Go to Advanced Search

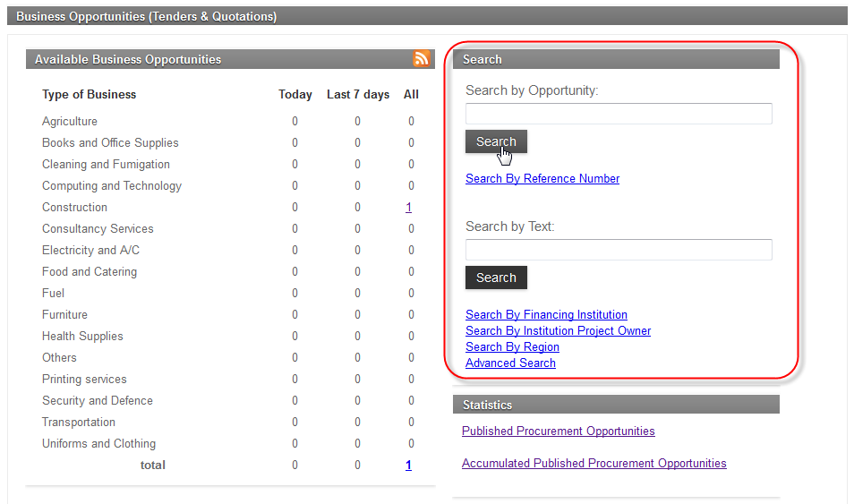(510, 363)
